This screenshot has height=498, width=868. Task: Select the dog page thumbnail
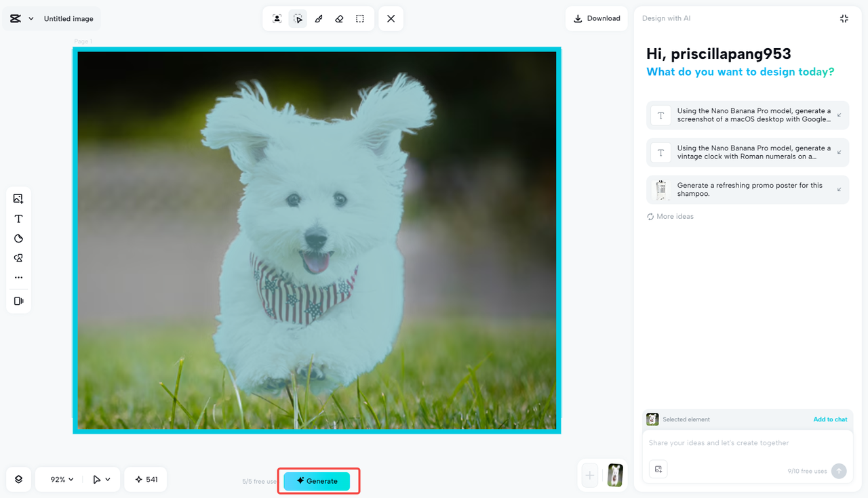tap(615, 476)
